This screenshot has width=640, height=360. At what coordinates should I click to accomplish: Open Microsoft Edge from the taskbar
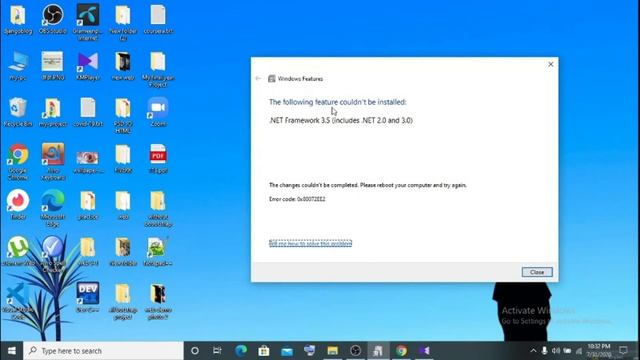tap(241, 351)
